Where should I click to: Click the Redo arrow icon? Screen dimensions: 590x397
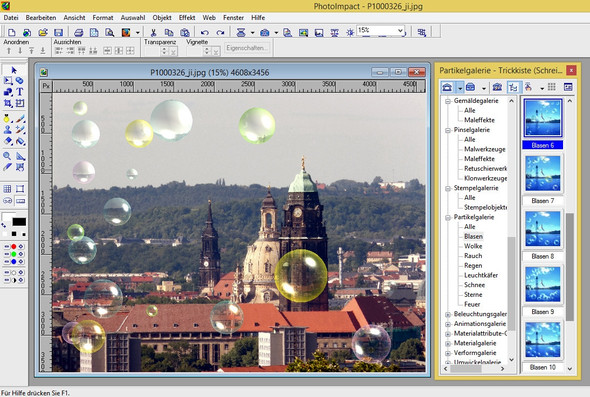(220, 33)
